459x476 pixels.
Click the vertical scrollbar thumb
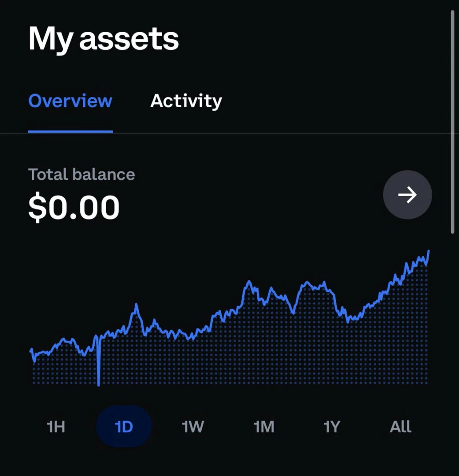(x=452, y=122)
